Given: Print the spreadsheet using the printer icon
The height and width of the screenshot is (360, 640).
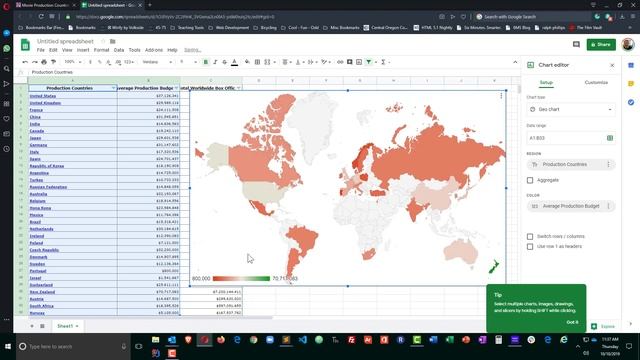Looking at the screenshot, I should click(x=44, y=62).
